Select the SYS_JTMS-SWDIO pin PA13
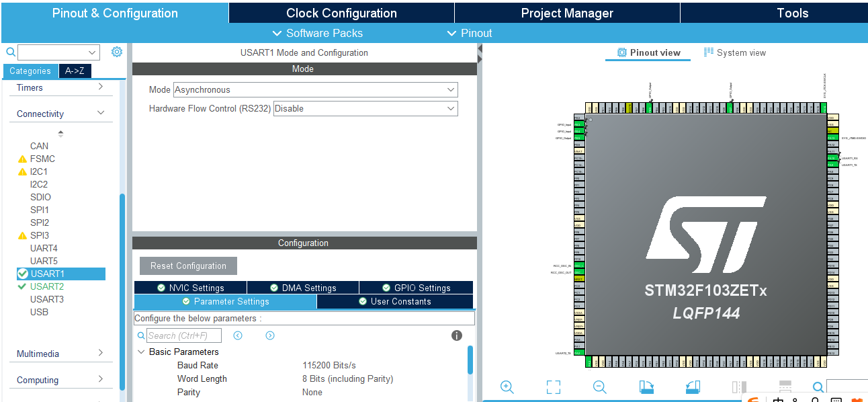868x402 pixels. click(x=832, y=138)
